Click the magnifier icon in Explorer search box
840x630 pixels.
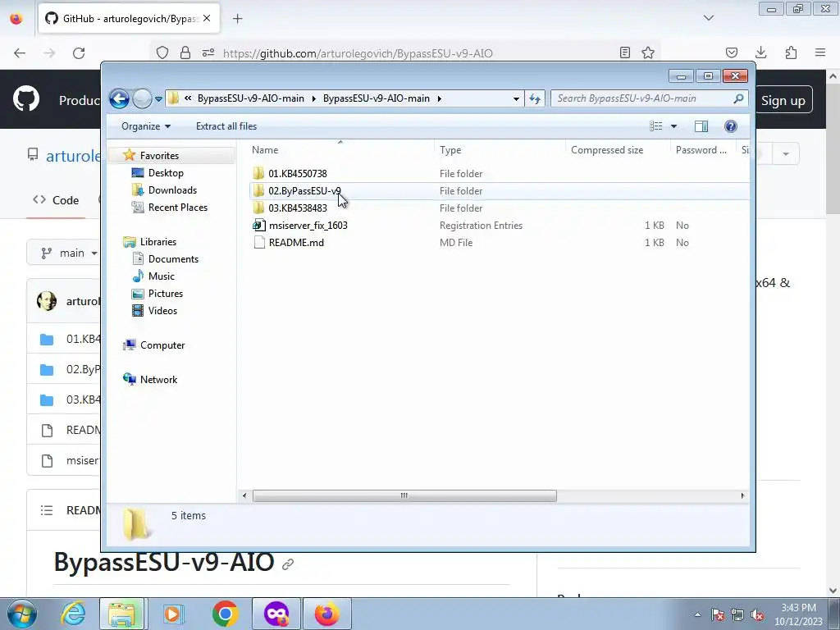click(739, 98)
